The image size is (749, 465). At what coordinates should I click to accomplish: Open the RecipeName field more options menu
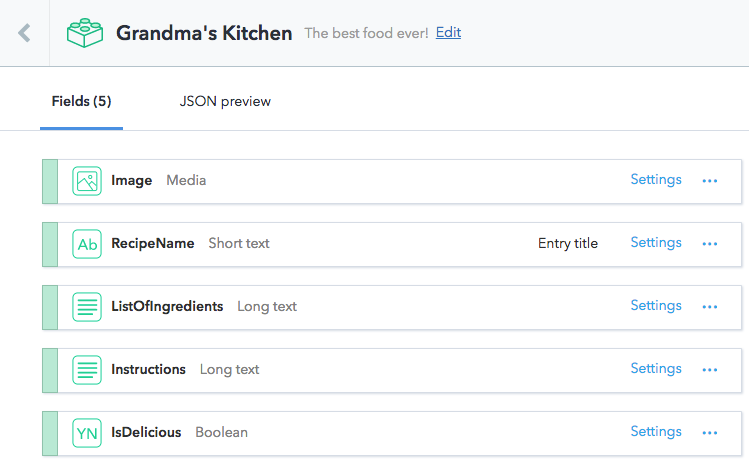[710, 244]
